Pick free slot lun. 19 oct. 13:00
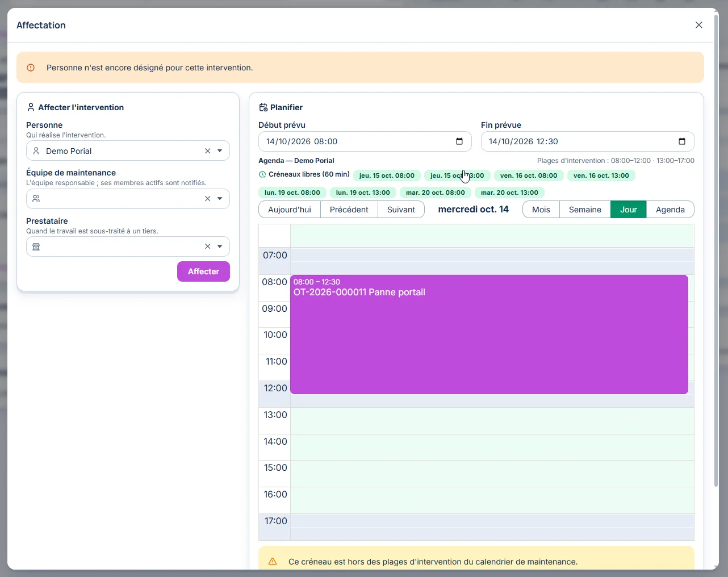This screenshot has height=577, width=728. point(363,193)
